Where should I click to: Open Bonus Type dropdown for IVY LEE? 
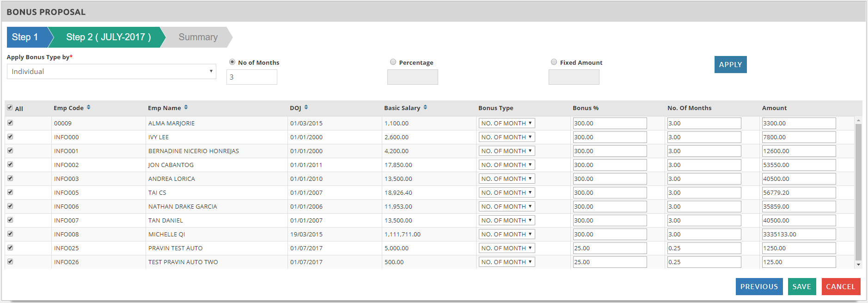[x=507, y=137]
